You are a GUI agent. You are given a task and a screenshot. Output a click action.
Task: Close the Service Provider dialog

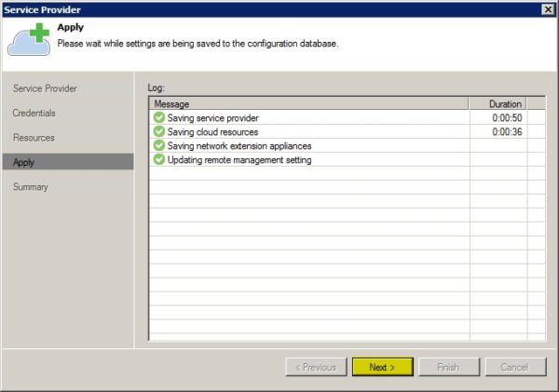coord(548,9)
